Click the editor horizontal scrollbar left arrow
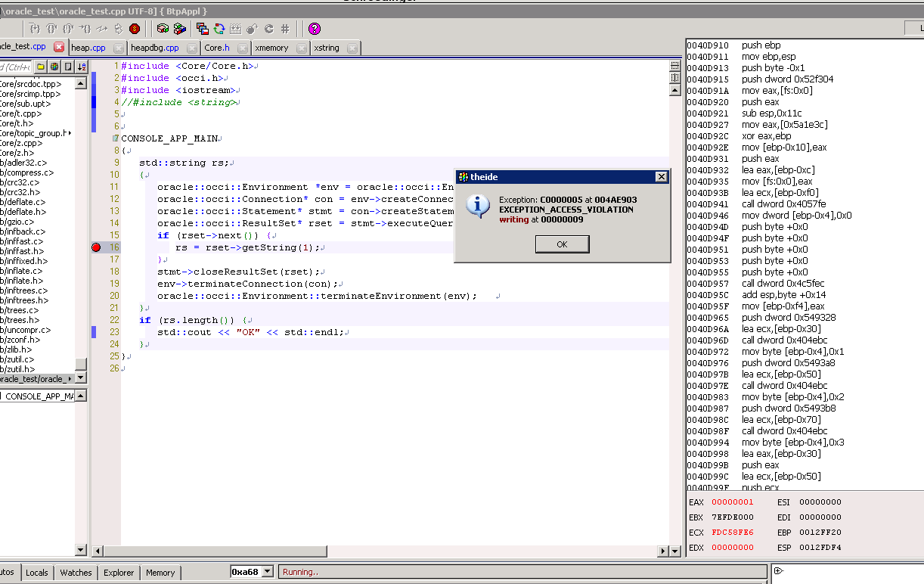Screen dimensions: 924x584 click(97, 551)
